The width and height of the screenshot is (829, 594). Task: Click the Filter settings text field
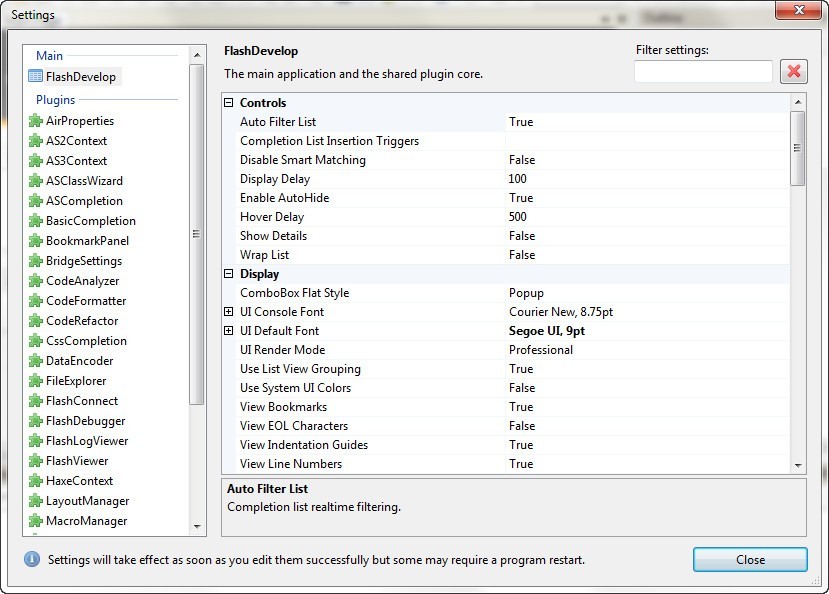[703, 71]
